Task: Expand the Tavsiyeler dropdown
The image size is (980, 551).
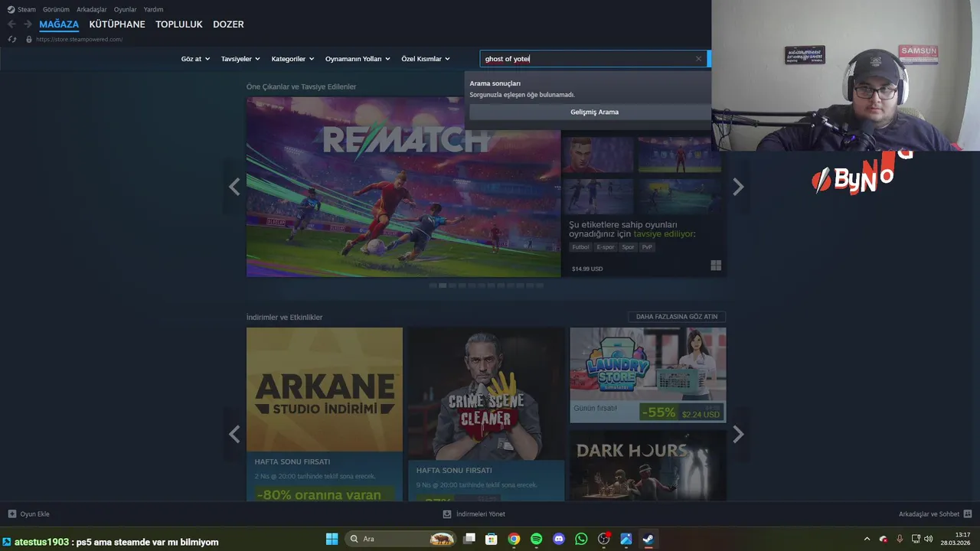Action: pyautogui.click(x=240, y=59)
